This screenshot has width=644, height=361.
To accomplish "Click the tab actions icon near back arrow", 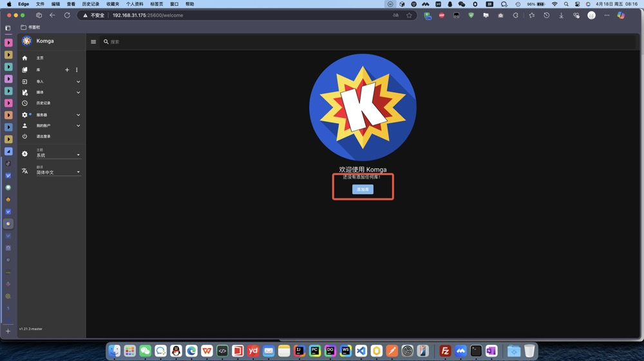I will tap(39, 15).
